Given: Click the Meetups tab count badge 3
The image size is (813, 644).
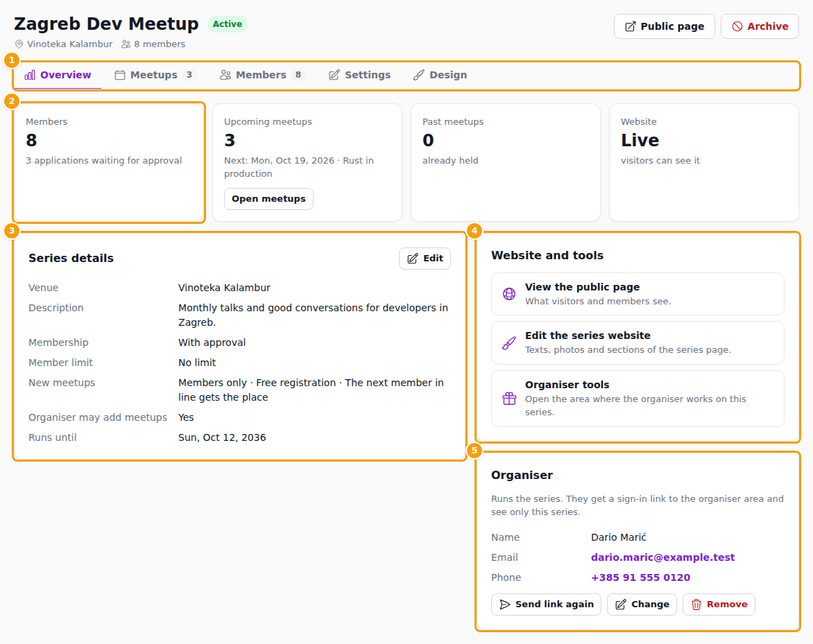Looking at the screenshot, I should click(189, 75).
